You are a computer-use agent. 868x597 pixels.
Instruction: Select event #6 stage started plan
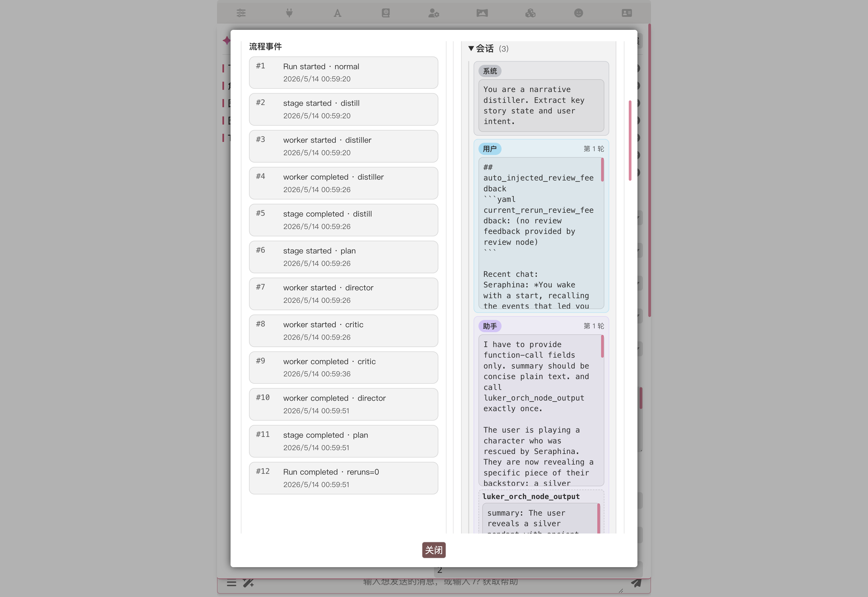(343, 257)
